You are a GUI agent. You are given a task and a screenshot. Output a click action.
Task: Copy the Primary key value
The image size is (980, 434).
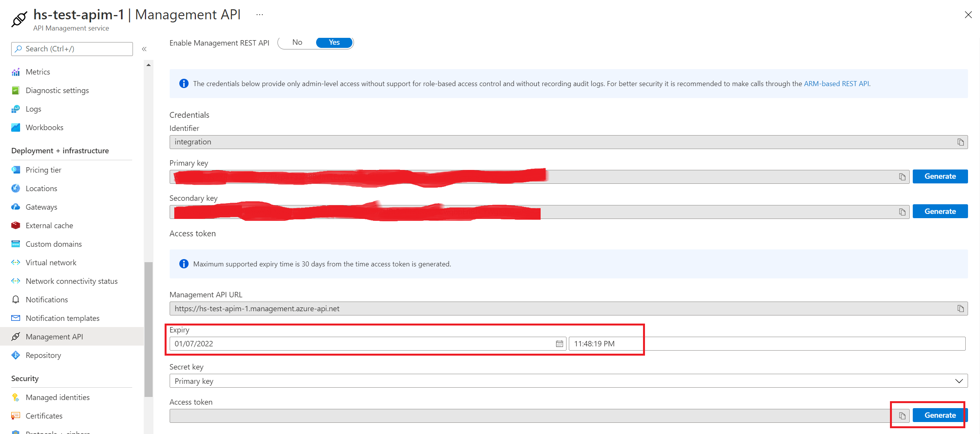[902, 177]
